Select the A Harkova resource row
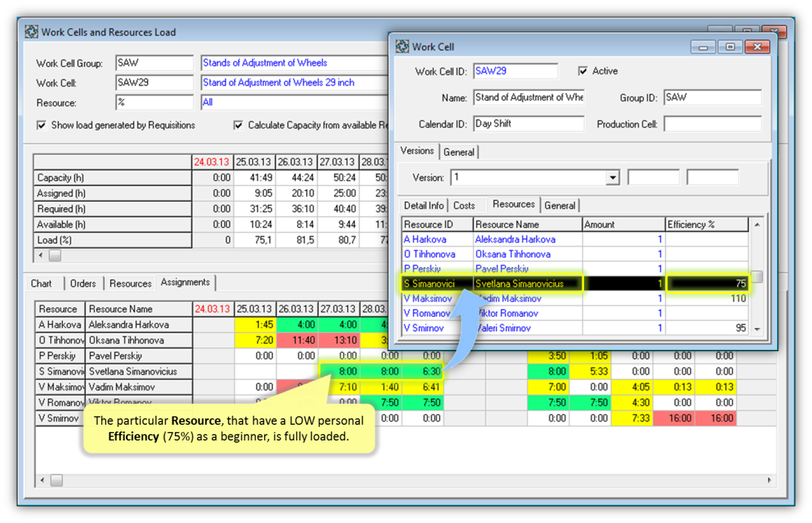The height and width of the screenshot is (523, 812). [575, 239]
